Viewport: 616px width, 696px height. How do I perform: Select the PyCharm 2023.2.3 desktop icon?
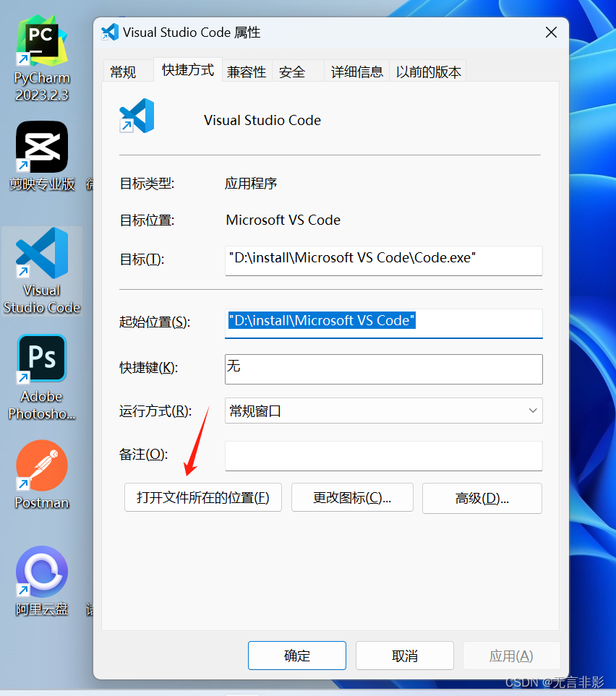pyautogui.click(x=42, y=59)
